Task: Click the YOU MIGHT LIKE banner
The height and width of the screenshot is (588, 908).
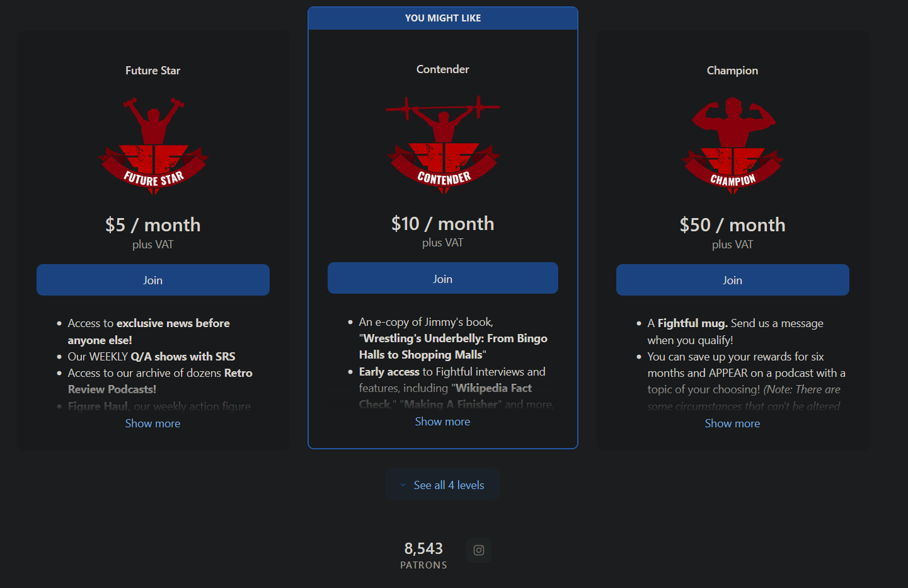Action: coord(443,18)
